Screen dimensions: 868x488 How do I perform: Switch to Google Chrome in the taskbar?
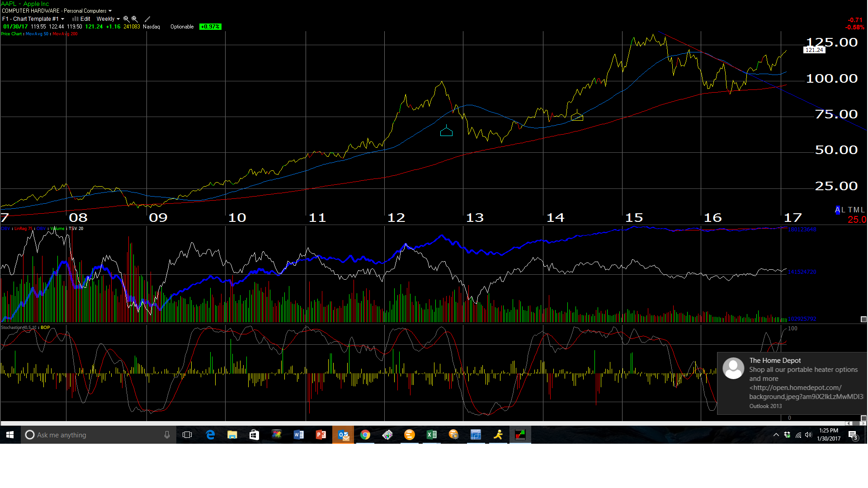(x=365, y=435)
